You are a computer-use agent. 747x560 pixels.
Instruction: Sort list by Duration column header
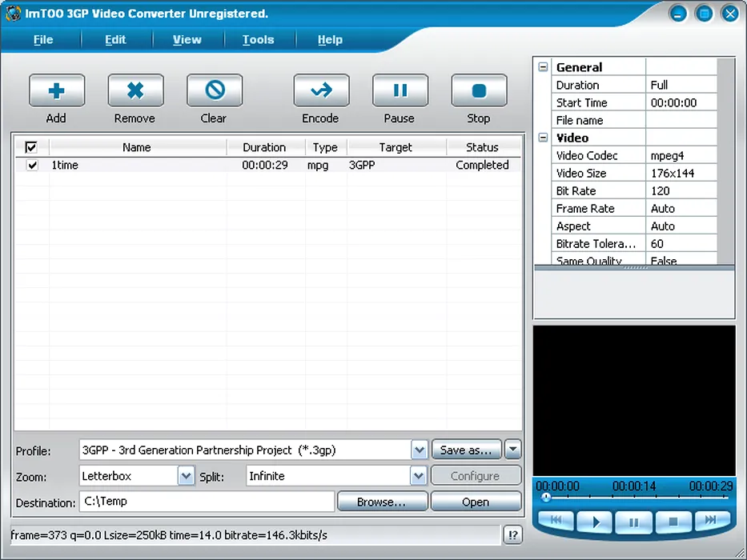tap(265, 147)
